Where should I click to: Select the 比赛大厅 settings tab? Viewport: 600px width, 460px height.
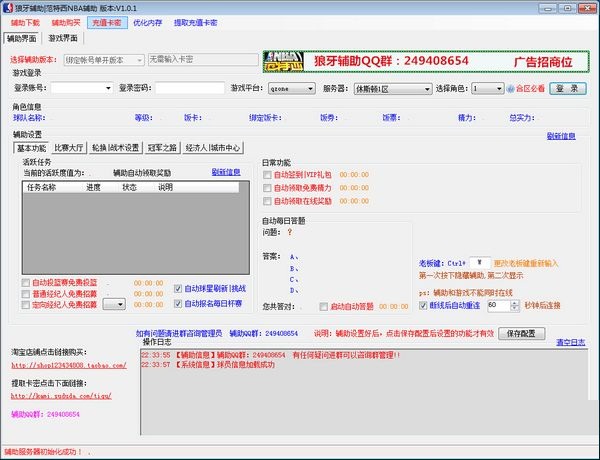(x=69, y=148)
